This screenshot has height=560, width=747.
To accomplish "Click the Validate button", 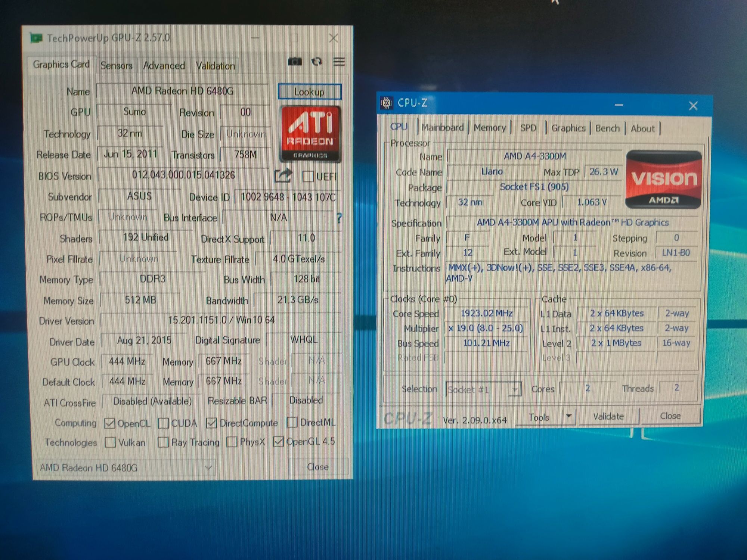I will pos(608,416).
